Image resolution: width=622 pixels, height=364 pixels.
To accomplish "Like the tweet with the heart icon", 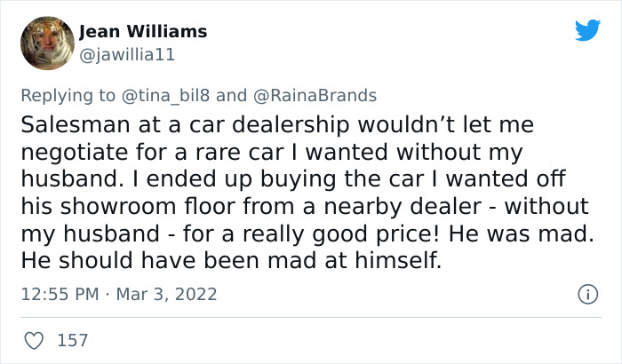I will point(36,339).
